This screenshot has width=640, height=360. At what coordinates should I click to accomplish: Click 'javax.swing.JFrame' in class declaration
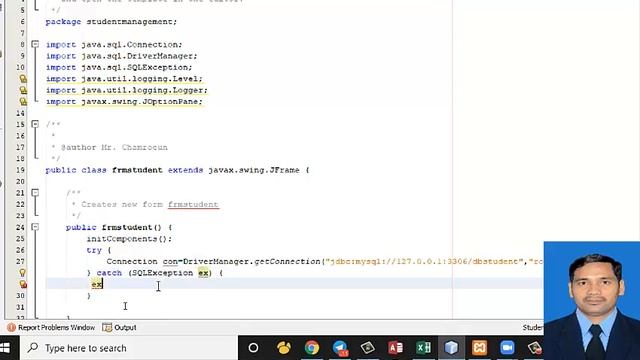254,170
